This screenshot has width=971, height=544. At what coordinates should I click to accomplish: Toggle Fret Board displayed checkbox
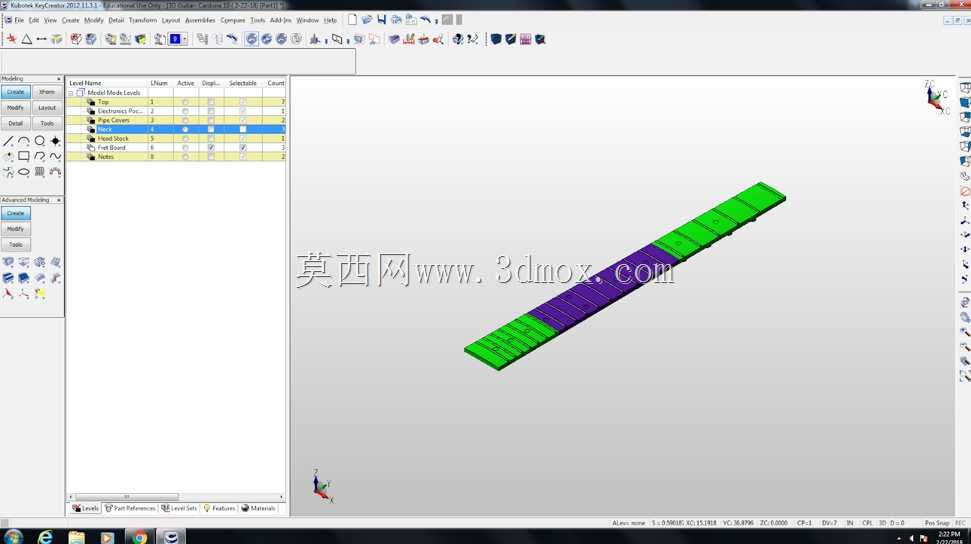pyautogui.click(x=211, y=147)
